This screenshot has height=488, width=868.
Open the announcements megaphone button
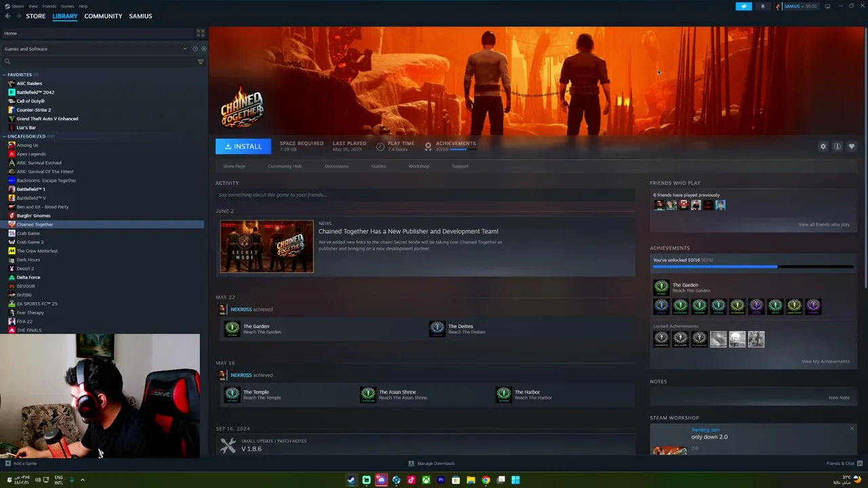pyautogui.click(x=744, y=6)
